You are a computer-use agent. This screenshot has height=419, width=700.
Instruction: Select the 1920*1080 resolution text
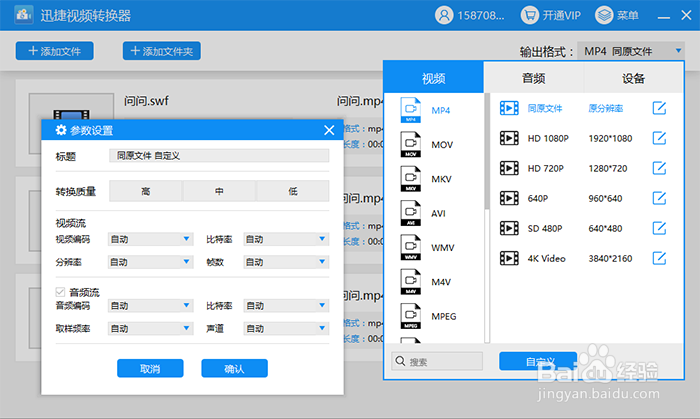coord(610,138)
